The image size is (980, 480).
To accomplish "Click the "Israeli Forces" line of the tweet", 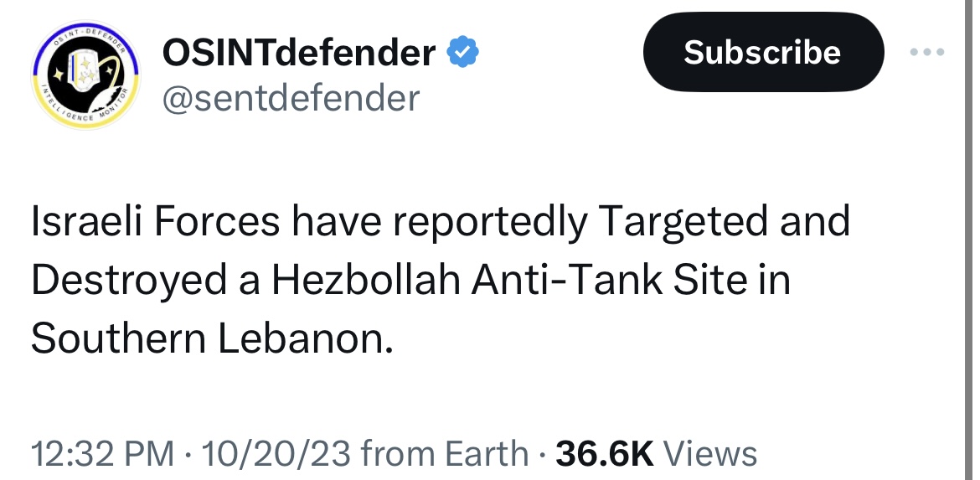I will 441,221.
